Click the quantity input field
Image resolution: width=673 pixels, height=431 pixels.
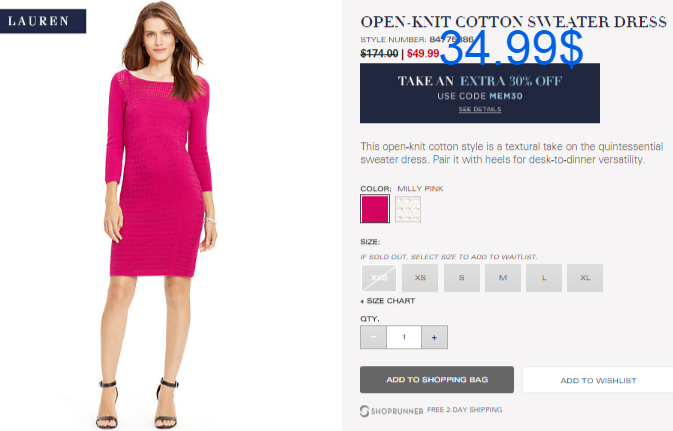pos(404,337)
